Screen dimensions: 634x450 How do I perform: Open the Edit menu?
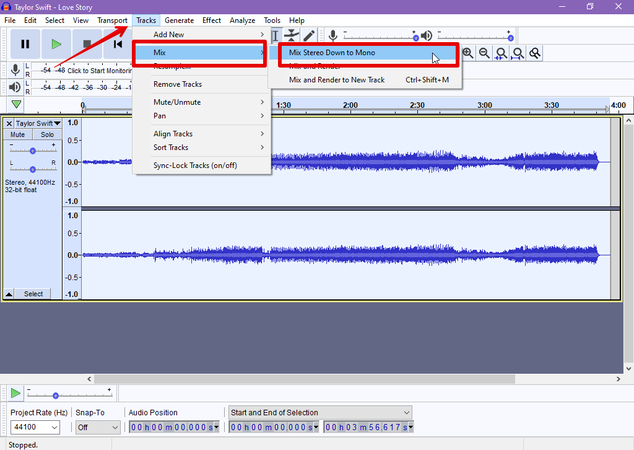(x=30, y=20)
